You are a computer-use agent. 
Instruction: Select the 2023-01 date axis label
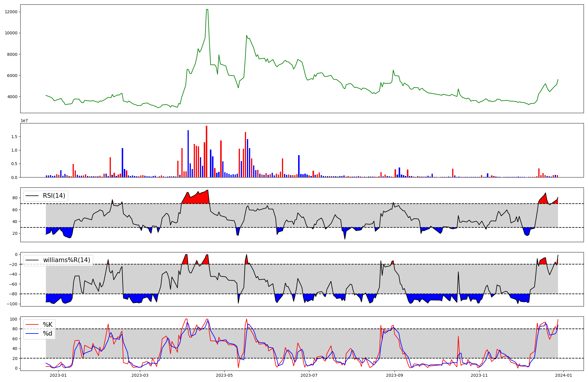click(x=58, y=375)
